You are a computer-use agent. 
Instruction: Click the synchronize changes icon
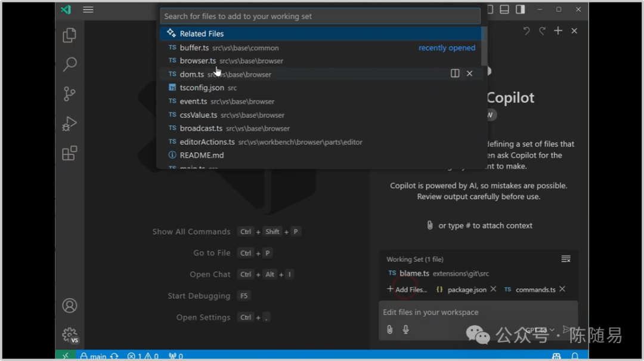[x=114, y=356]
